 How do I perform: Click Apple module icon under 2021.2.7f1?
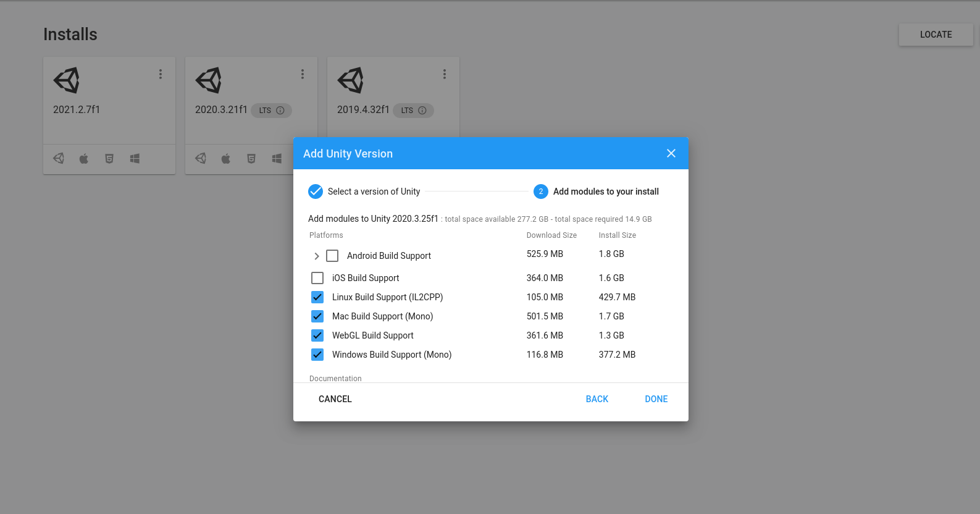click(84, 159)
